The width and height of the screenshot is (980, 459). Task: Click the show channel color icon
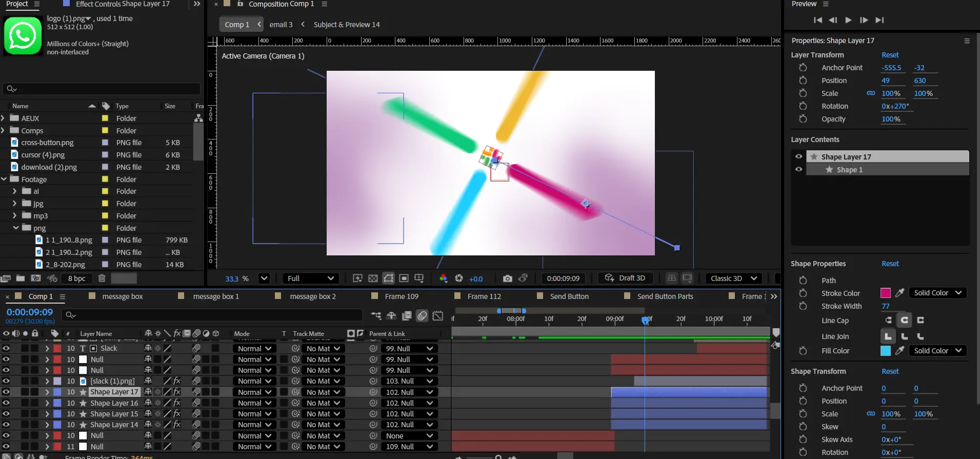[443, 278]
